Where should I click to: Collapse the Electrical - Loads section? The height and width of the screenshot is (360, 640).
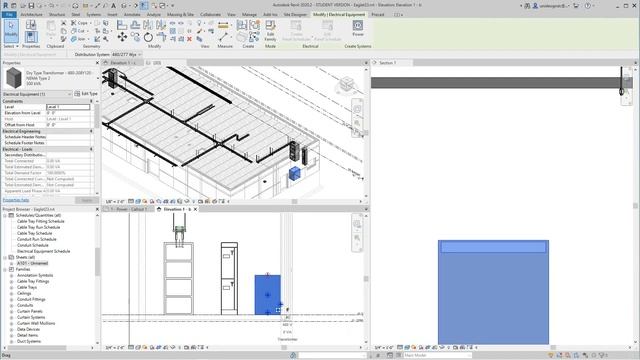(91, 149)
